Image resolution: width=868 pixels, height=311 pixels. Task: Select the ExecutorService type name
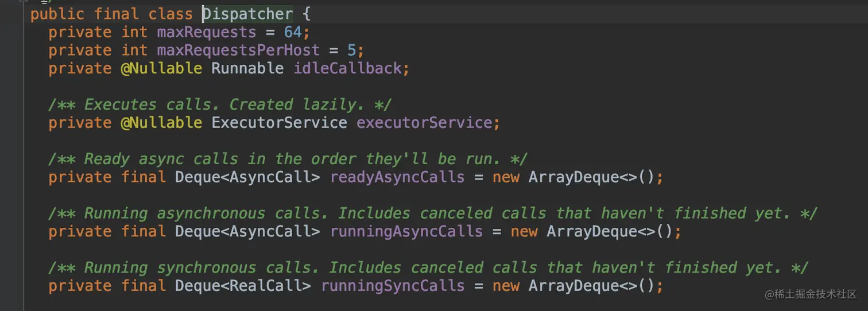[x=279, y=123]
